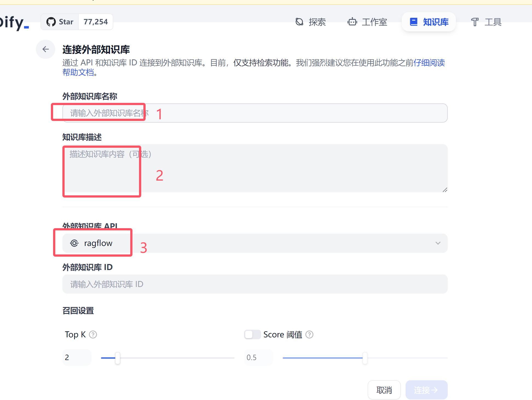Open the 仔细阅读帮助文档 link
This screenshot has height=400, width=532.
point(429,63)
